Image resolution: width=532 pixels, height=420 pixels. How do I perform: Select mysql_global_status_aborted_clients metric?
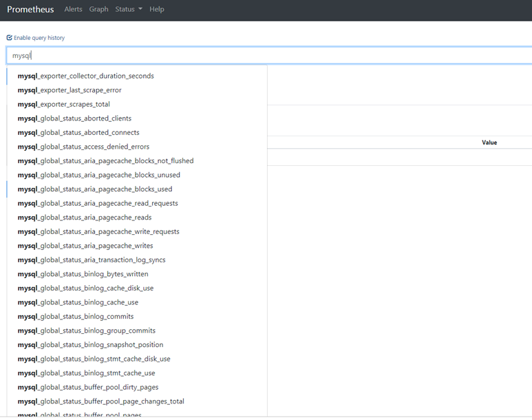click(137, 118)
